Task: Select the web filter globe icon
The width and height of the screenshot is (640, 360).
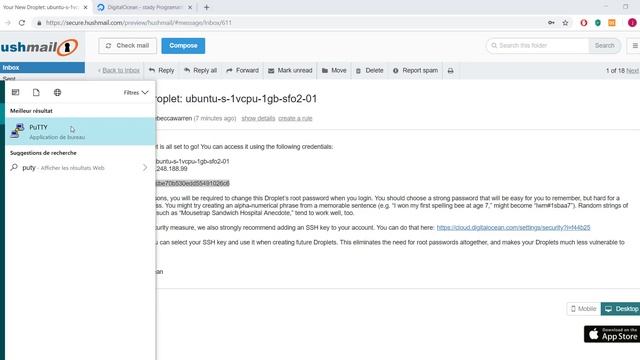Action: tap(58, 92)
